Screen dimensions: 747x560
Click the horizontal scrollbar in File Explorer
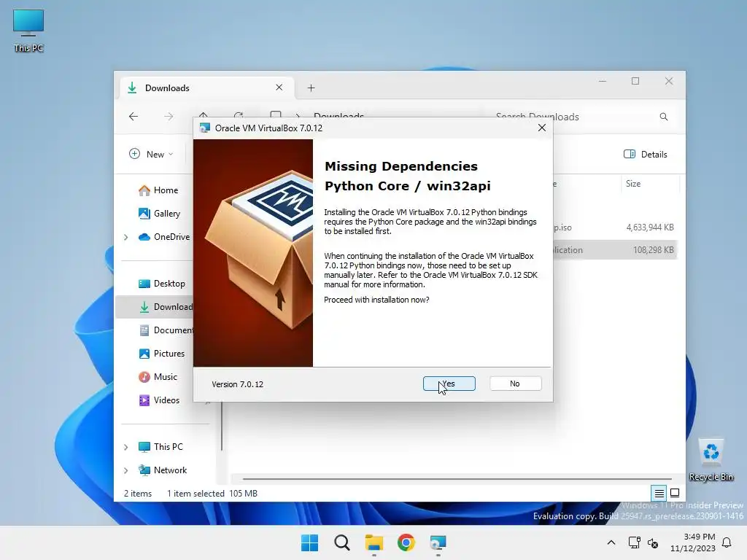coord(457,478)
